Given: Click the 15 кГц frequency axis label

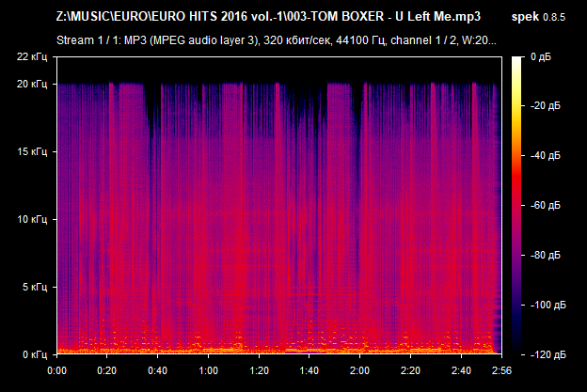Looking at the screenshot, I should [32, 151].
